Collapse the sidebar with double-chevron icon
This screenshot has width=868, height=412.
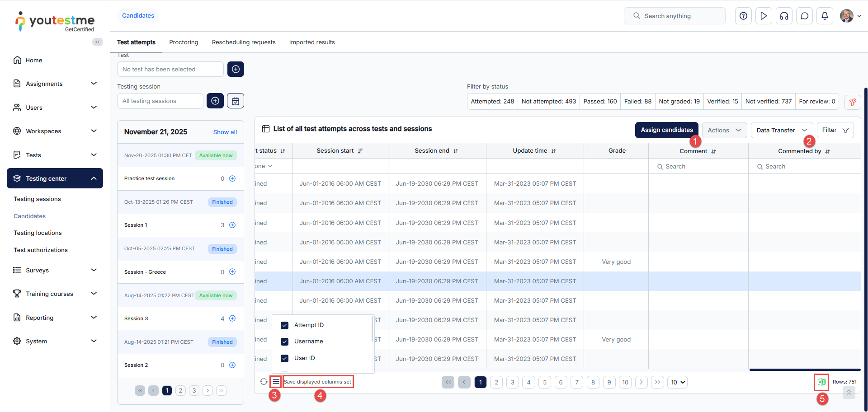click(97, 42)
